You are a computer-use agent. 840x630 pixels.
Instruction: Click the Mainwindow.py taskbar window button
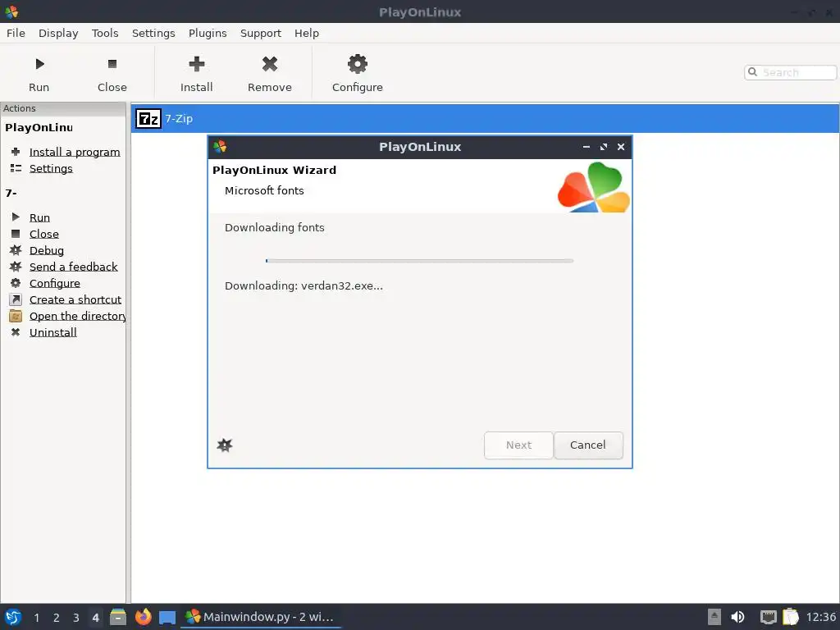(260, 617)
